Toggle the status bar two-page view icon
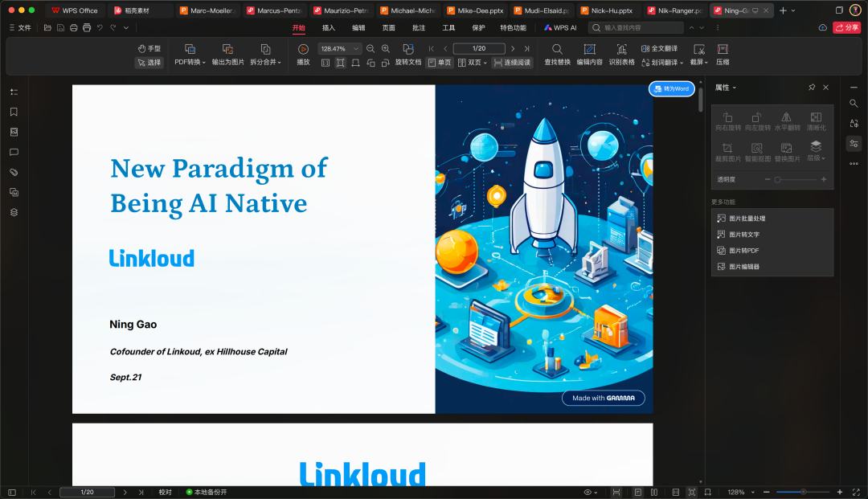This screenshot has width=868, height=499. 653,492
